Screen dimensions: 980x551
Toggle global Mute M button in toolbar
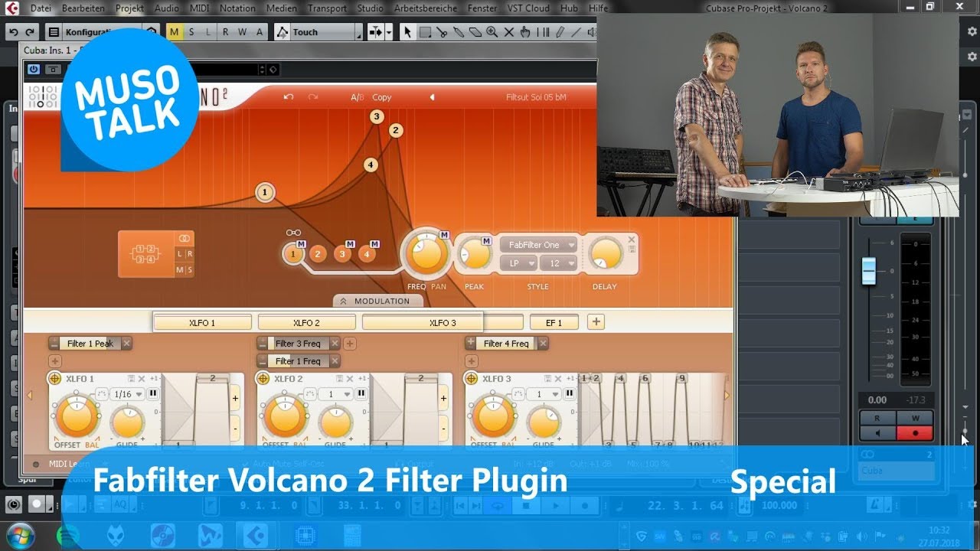175,32
